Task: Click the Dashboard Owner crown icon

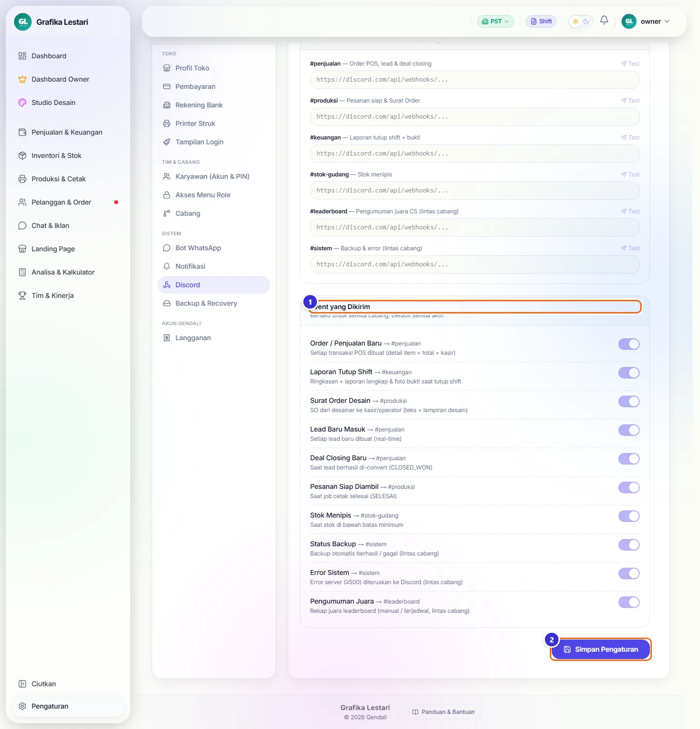Action: (22, 79)
